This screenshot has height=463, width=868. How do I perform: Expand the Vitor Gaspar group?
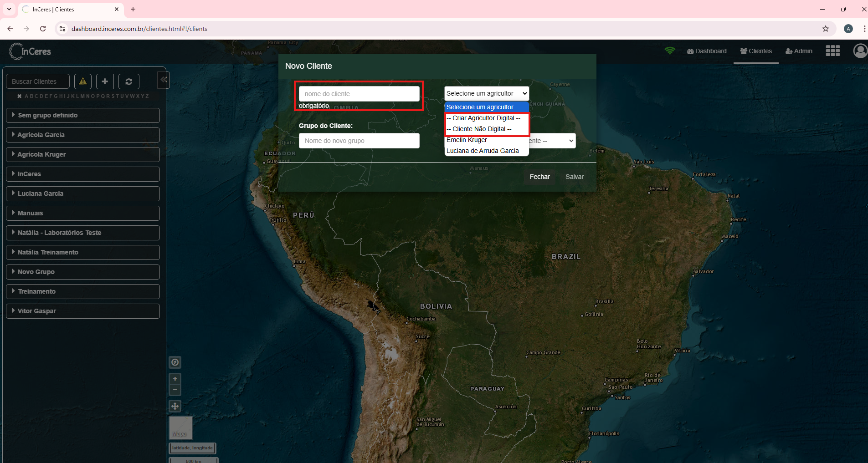(83, 311)
